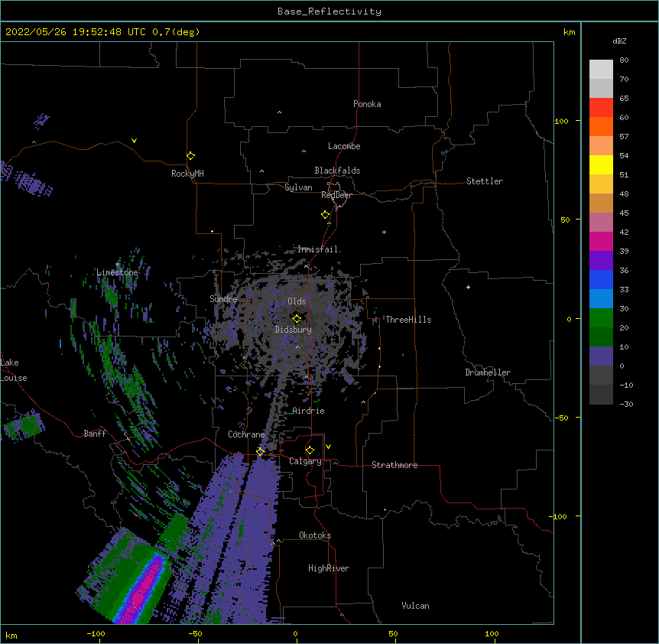Click the Calgary label
Image resolution: width=659 pixels, height=644 pixels.
pyautogui.click(x=305, y=461)
